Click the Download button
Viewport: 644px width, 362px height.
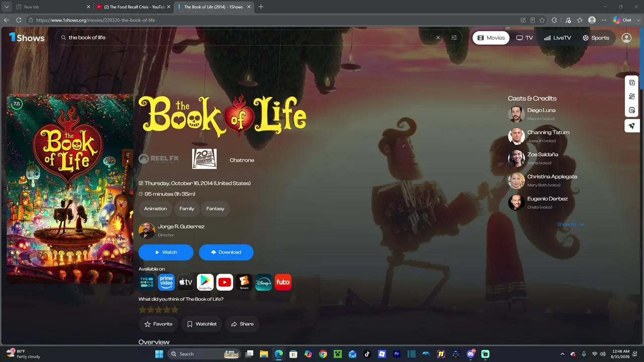226,252
